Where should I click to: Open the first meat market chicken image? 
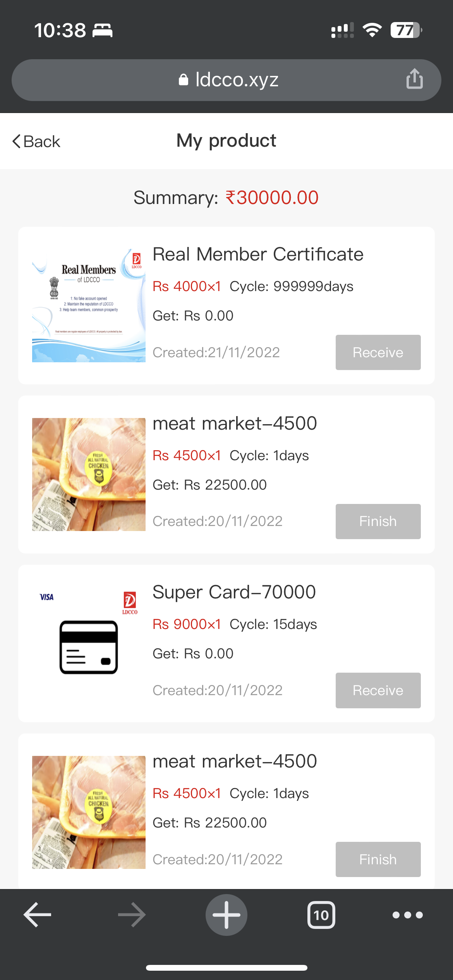[x=89, y=475]
